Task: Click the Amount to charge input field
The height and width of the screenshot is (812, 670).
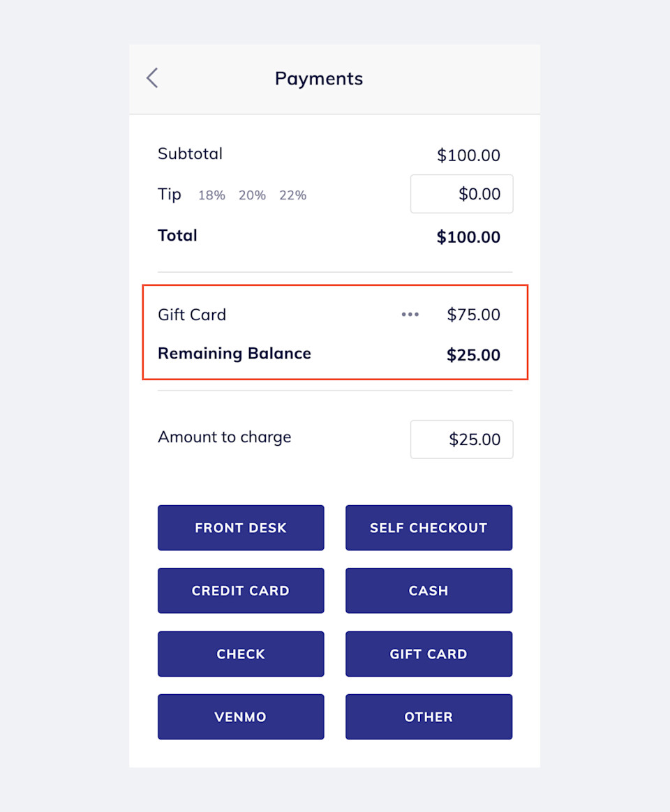Action: pyautogui.click(x=462, y=439)
